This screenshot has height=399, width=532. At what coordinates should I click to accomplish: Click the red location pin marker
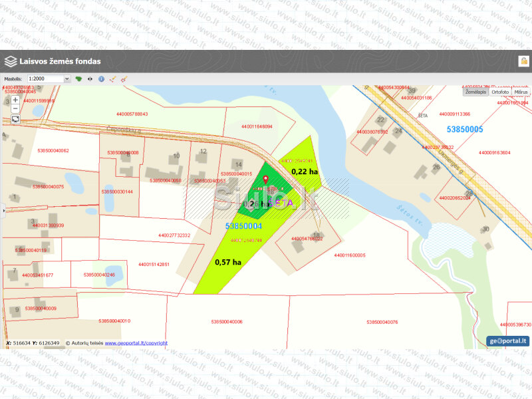point(266,180)
